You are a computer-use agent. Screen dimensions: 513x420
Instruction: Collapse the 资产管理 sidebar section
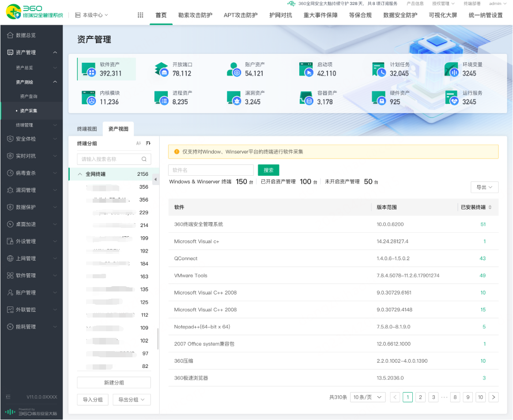(55, 53)
